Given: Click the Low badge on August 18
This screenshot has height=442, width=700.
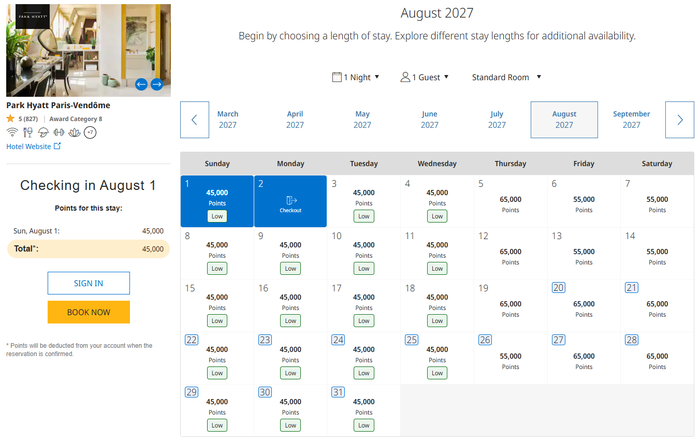Looking at the screenshot, I should (x=437, y=321).
